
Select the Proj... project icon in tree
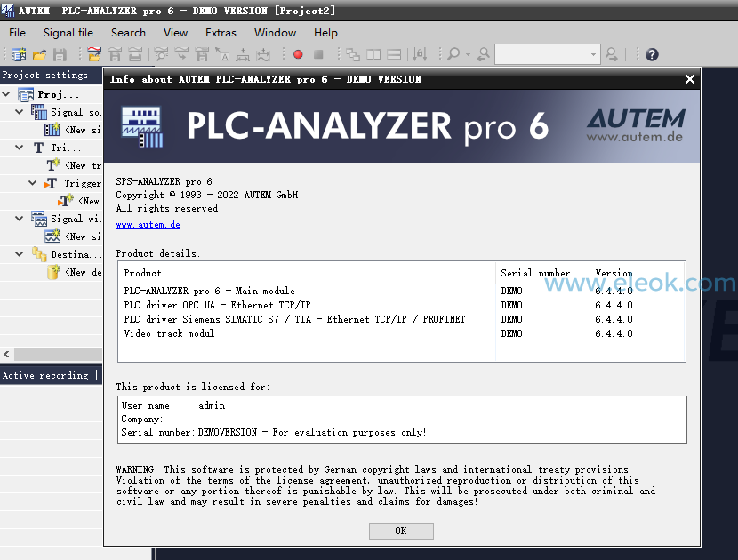point(26,94)
